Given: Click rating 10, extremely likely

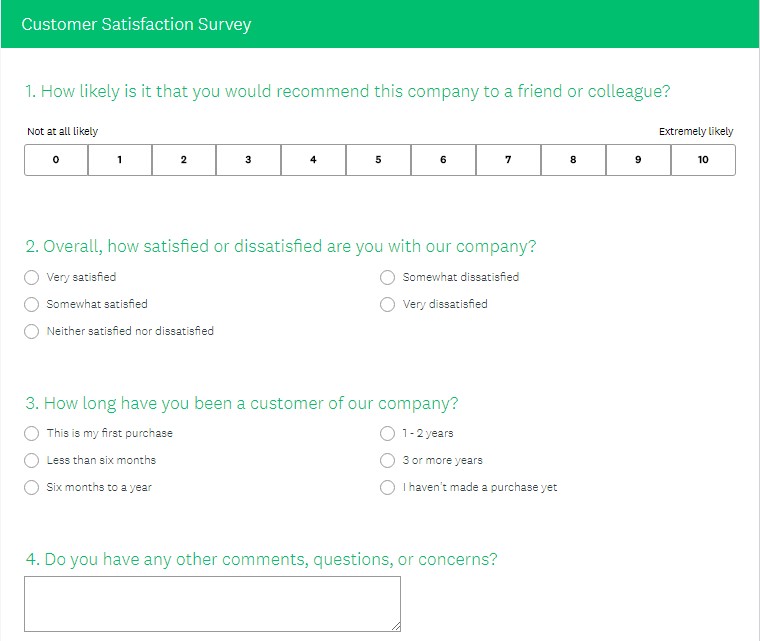Looking at the screenshot, I should tap(703, 160).
